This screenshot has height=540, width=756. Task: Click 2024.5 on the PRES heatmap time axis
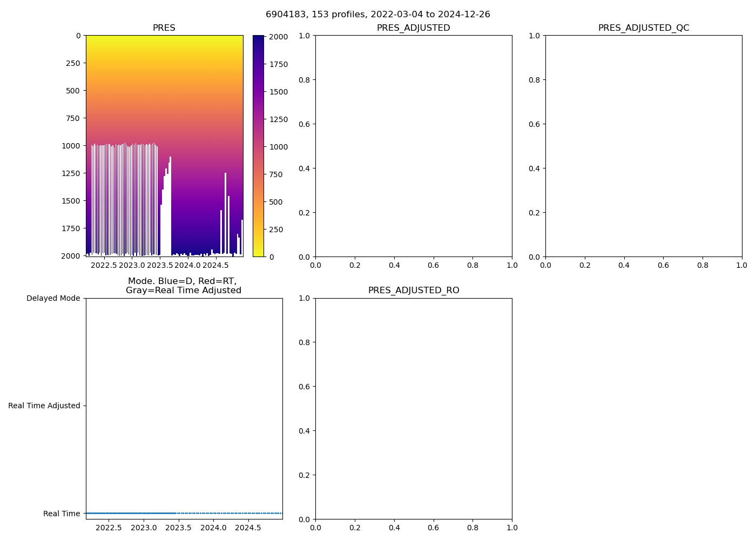pos(215,266)
